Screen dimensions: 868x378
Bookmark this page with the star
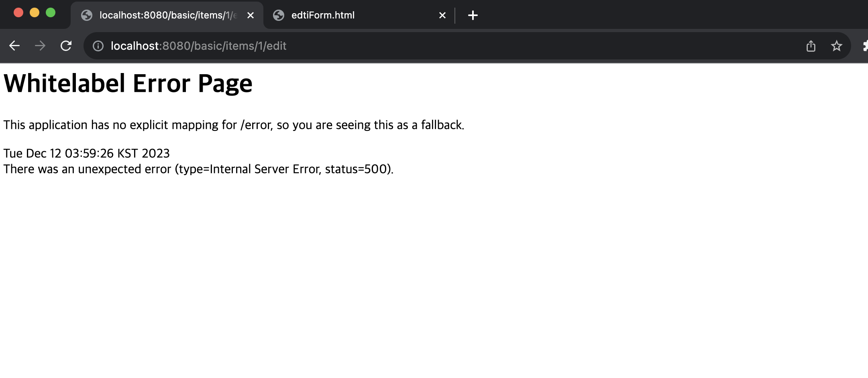[837, 46]
